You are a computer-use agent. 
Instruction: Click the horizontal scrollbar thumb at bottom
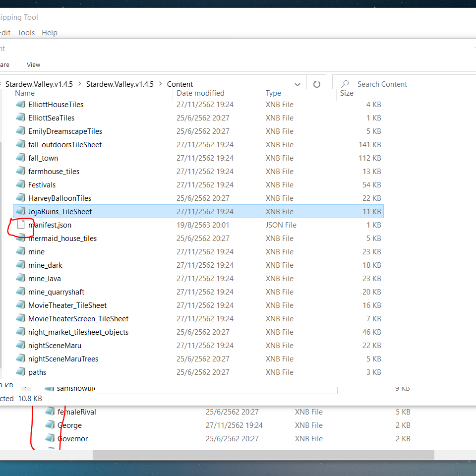263,455
